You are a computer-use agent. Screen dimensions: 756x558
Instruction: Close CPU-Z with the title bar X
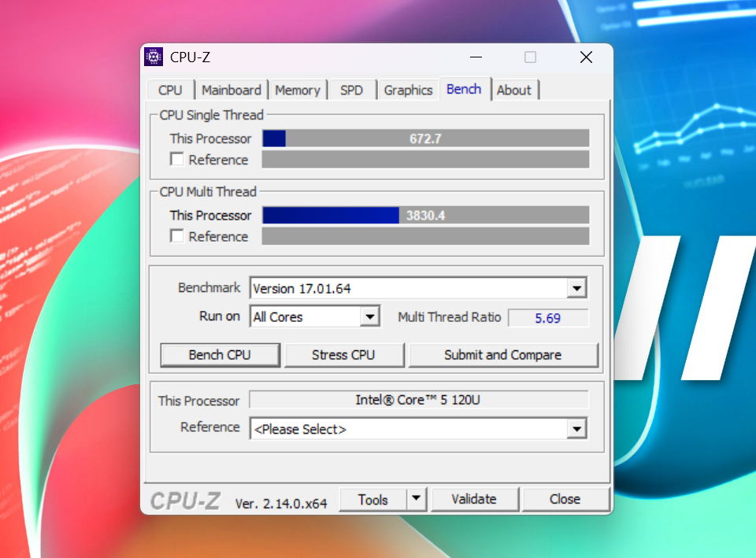(x=586, y=57)
